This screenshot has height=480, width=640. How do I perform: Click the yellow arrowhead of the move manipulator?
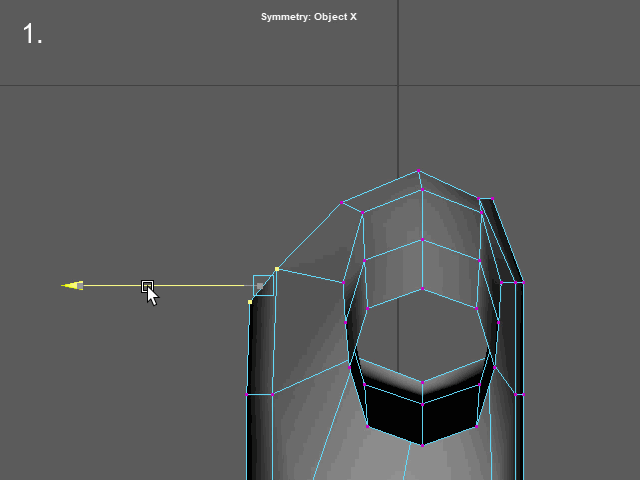70,286
